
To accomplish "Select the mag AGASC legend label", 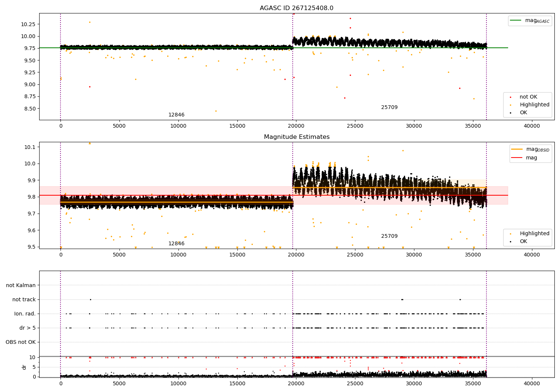I will pos(537,21).
